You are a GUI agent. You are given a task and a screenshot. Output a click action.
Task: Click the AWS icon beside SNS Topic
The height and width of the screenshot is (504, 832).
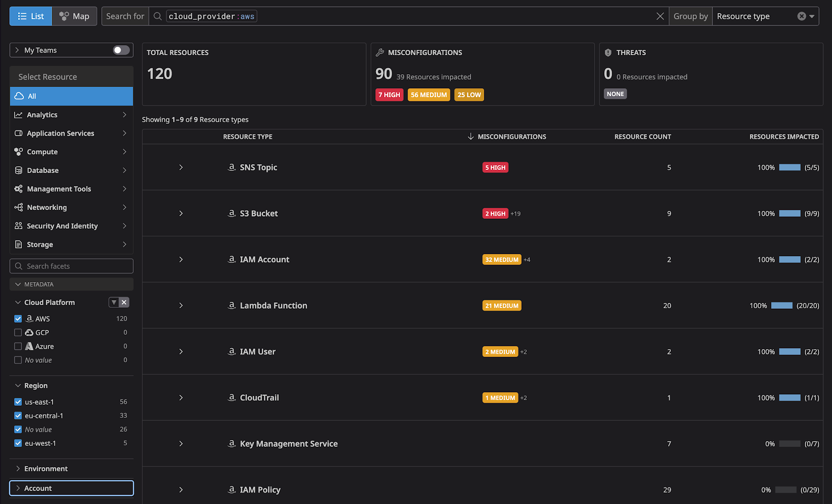coord(232,167)
